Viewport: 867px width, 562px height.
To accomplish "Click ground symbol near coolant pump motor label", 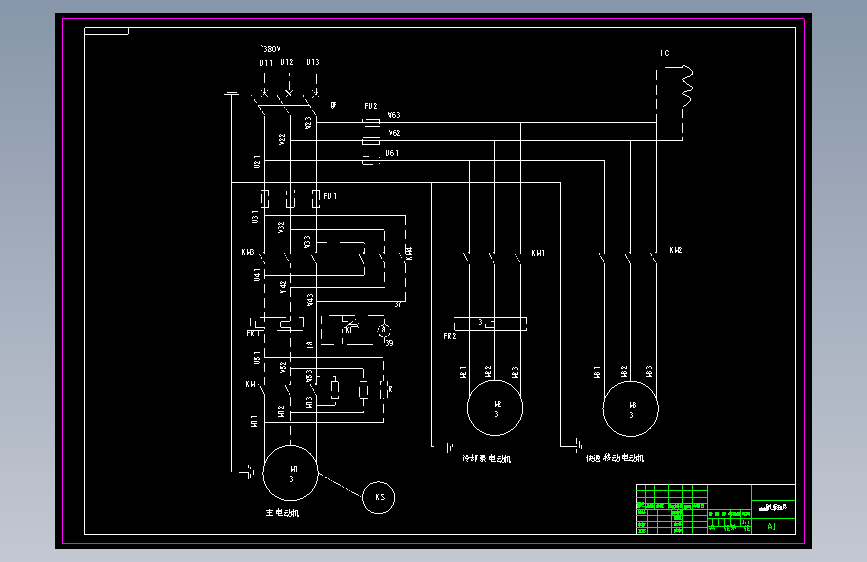I will tap(450, 447).
